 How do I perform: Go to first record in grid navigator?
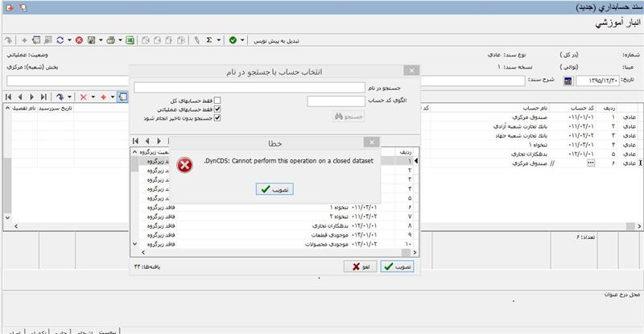tap(8, 97)
